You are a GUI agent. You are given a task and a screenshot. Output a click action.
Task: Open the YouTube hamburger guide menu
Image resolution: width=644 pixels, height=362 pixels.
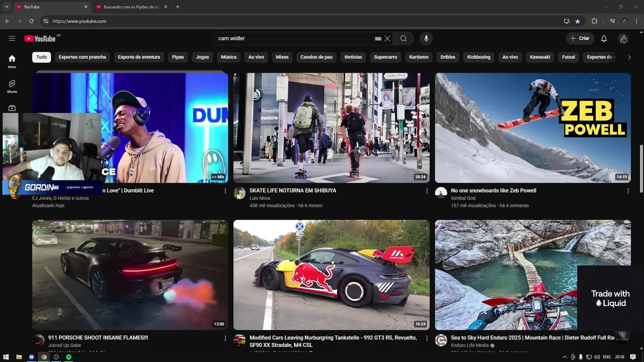point(12,38)
